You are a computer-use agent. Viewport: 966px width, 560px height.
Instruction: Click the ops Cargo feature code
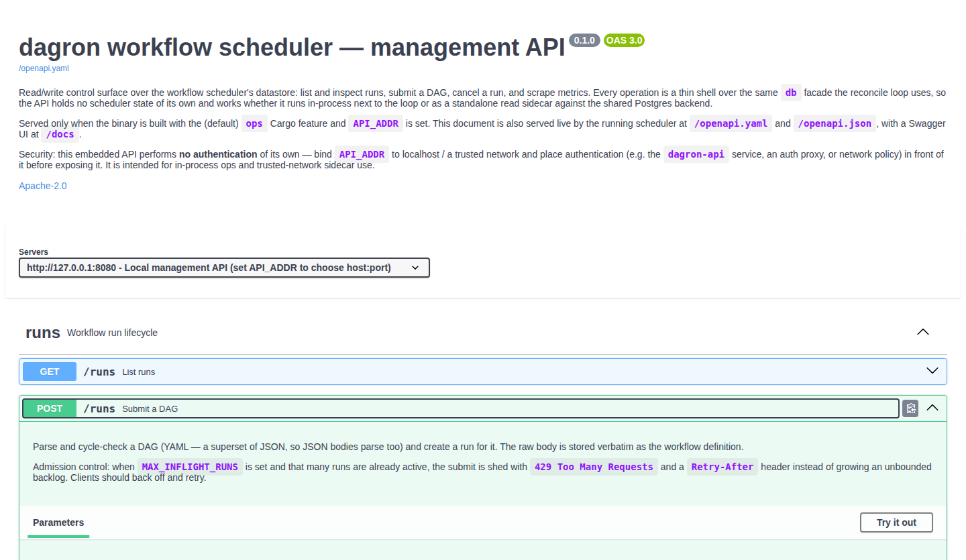pos(254,123)
